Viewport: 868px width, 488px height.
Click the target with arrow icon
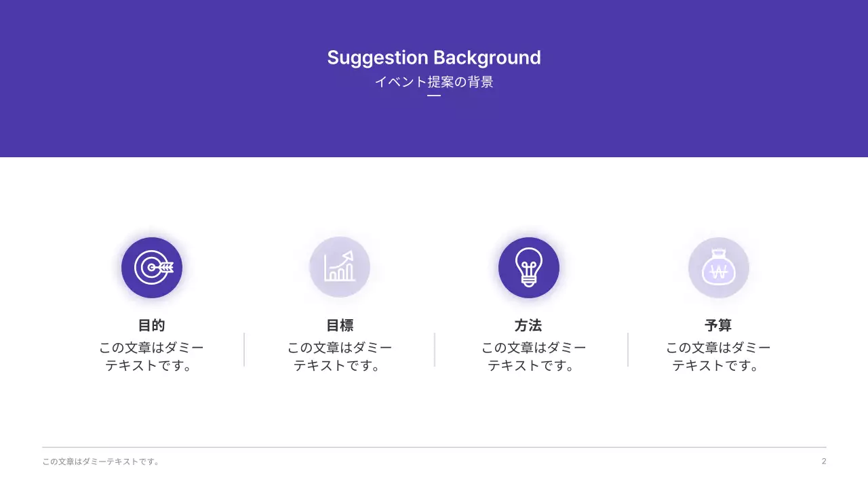click(152, 268)
